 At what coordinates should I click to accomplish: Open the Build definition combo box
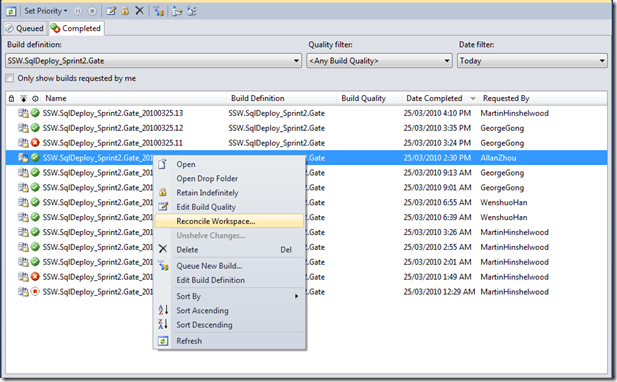coord(153,61)
